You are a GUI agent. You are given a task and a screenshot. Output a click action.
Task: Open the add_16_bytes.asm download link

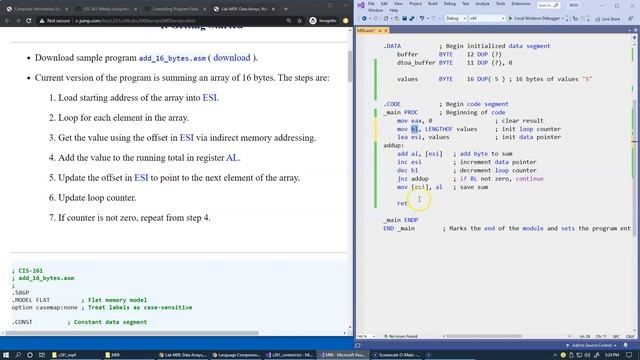[x=231, y=58]
